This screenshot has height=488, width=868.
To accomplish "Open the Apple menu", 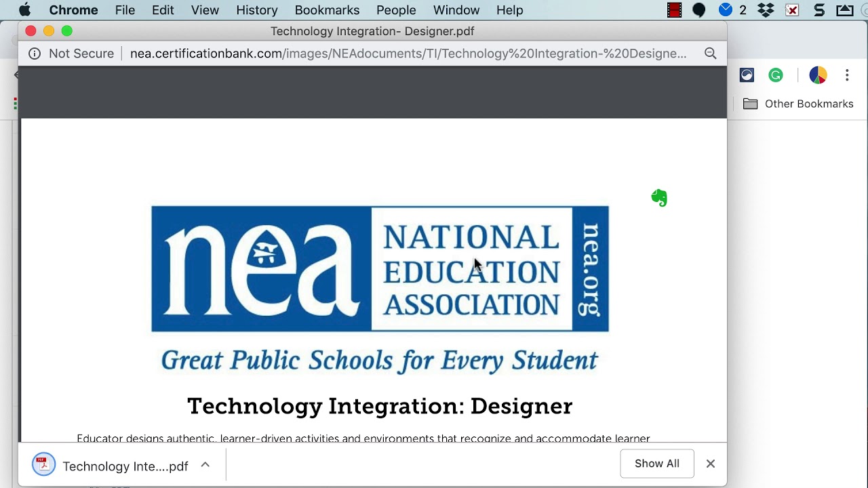I will point(24,10).
